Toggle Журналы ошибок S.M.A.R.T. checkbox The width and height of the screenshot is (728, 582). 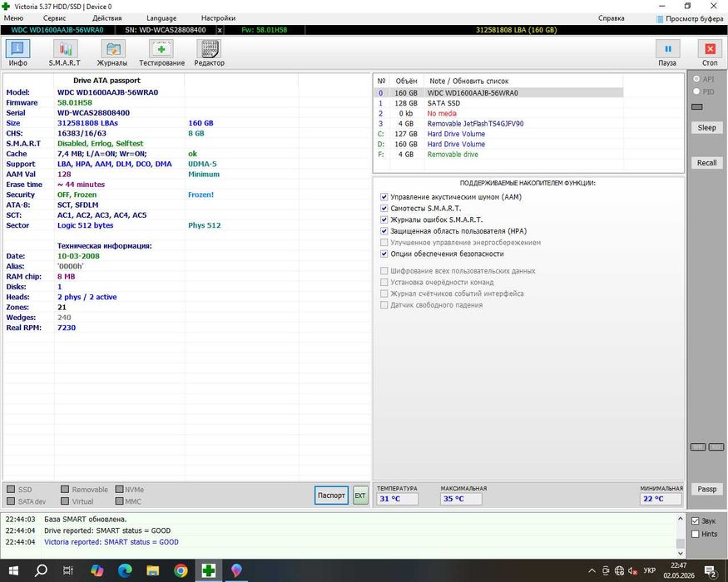384,219
